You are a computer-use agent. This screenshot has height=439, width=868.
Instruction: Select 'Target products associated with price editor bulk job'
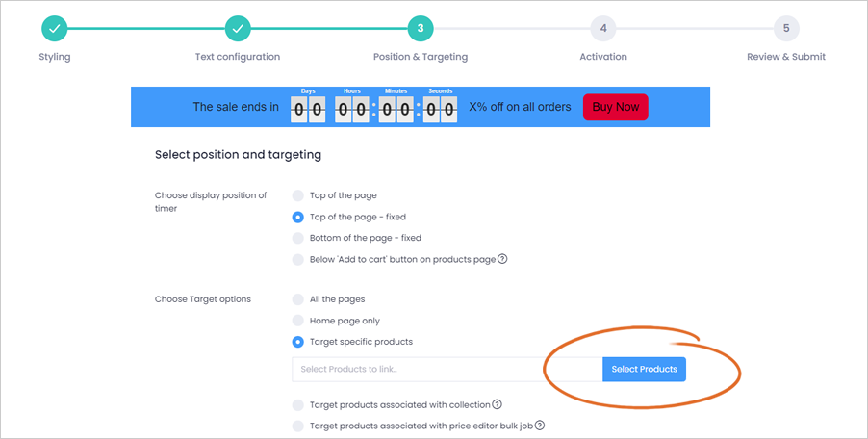point(297,426)
